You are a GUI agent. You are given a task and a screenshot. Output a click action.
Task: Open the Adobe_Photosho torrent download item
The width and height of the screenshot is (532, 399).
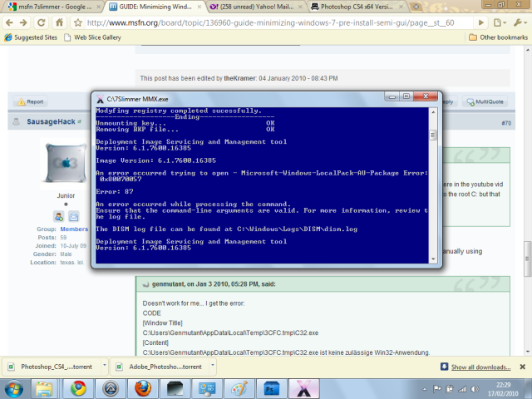(160, 367)
